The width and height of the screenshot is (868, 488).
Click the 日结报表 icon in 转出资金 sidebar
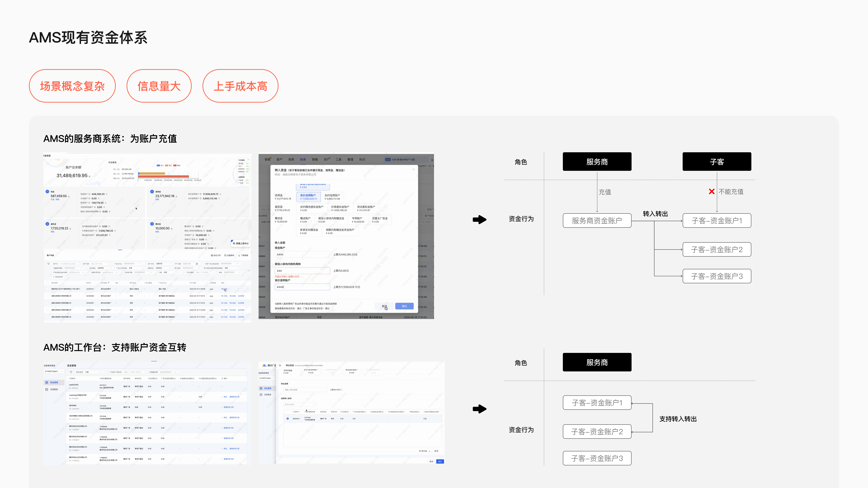pos(261,395)
